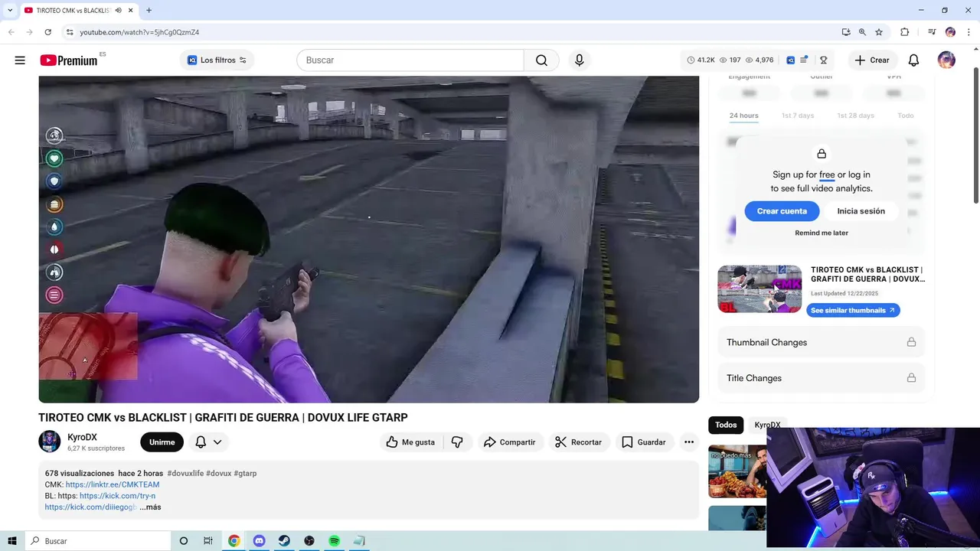Click See similar thumbnails button
Screen dimensions: 980x551
(853, 310)
